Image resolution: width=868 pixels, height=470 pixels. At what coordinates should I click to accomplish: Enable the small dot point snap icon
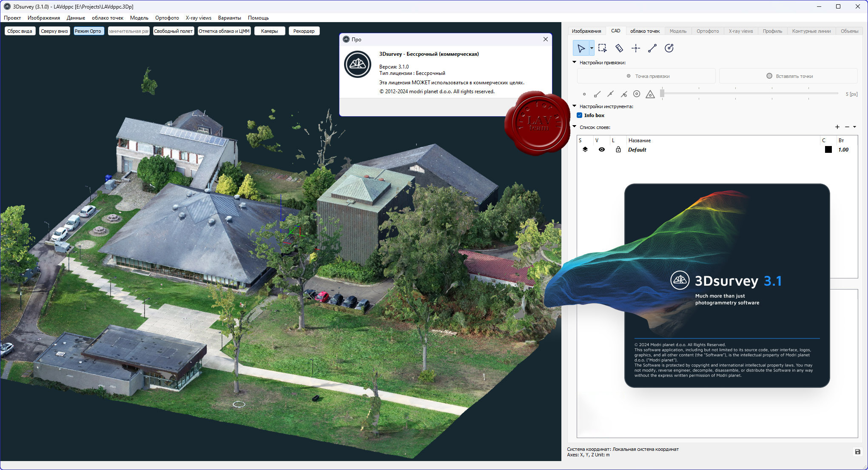pos(584,94)
